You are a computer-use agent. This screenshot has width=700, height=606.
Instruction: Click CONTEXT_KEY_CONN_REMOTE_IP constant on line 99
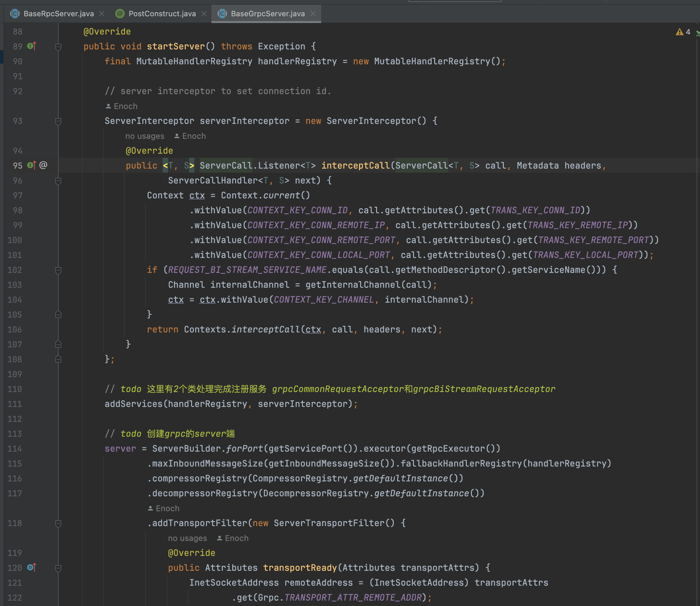tap(316, 225)
